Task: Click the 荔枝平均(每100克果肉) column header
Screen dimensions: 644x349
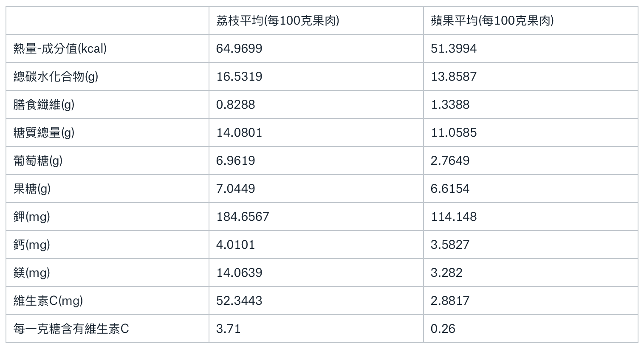Action: point(277,20)
